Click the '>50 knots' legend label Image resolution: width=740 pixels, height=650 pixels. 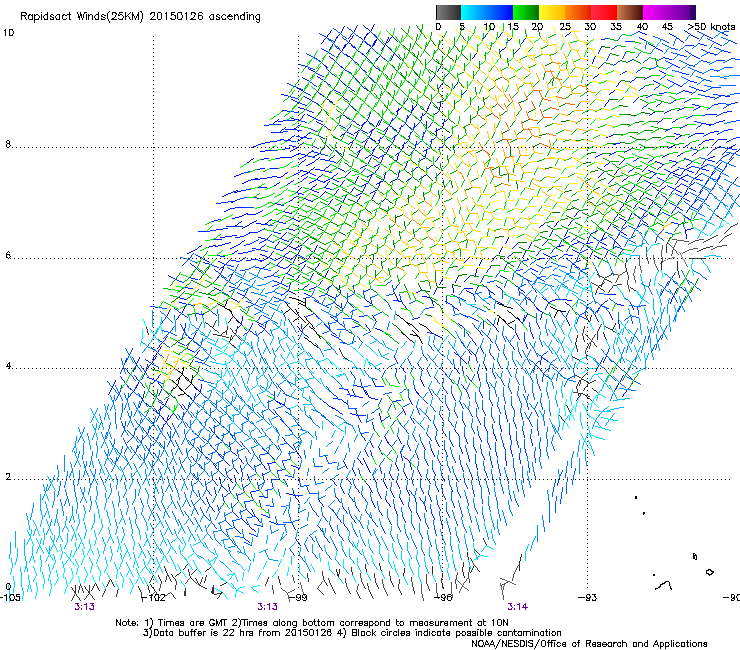pyautogui.click(x=711, y=27)
